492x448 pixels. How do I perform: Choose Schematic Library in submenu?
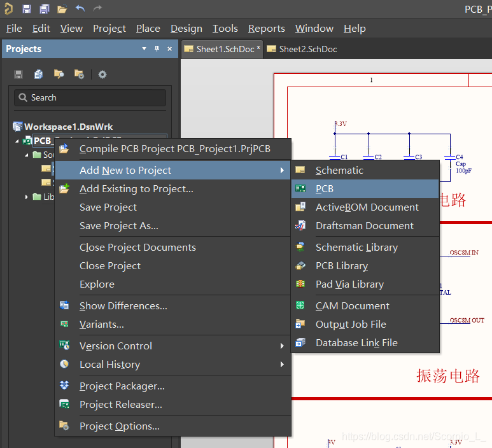[356, 248]
